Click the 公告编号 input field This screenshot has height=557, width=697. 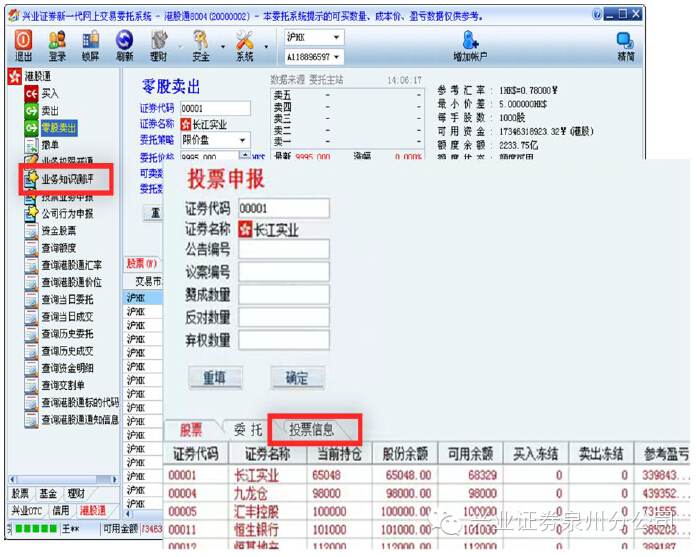284,249
